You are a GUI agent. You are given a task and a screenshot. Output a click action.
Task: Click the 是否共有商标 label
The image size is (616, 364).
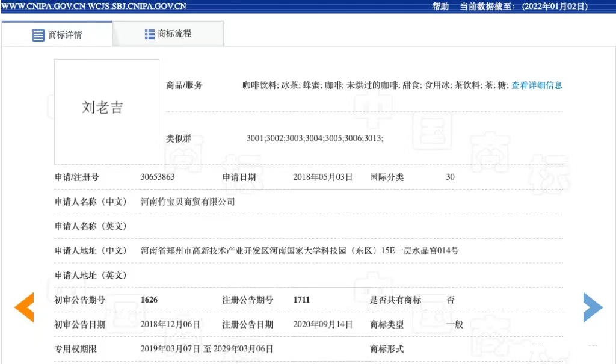click(395, 300)
